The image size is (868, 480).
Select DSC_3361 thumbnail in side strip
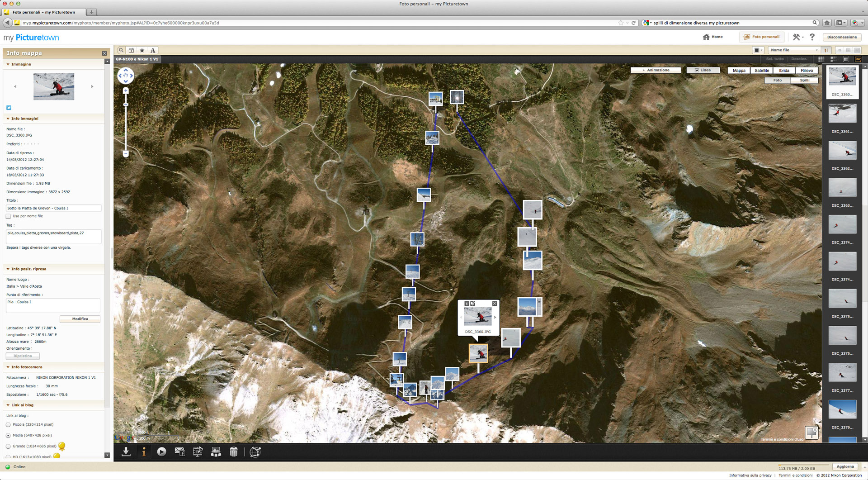[x=842, y=114]
